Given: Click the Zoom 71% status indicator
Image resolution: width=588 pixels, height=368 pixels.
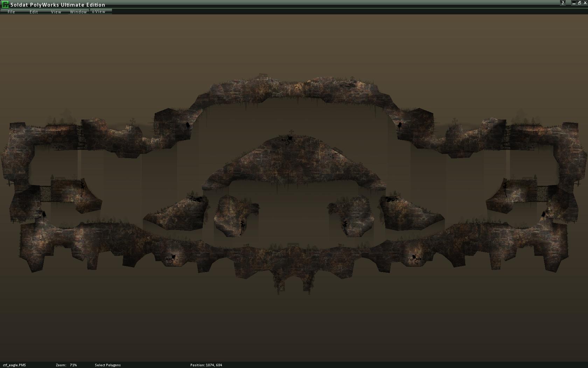Looking at the screenshot, I should point(66,365).
